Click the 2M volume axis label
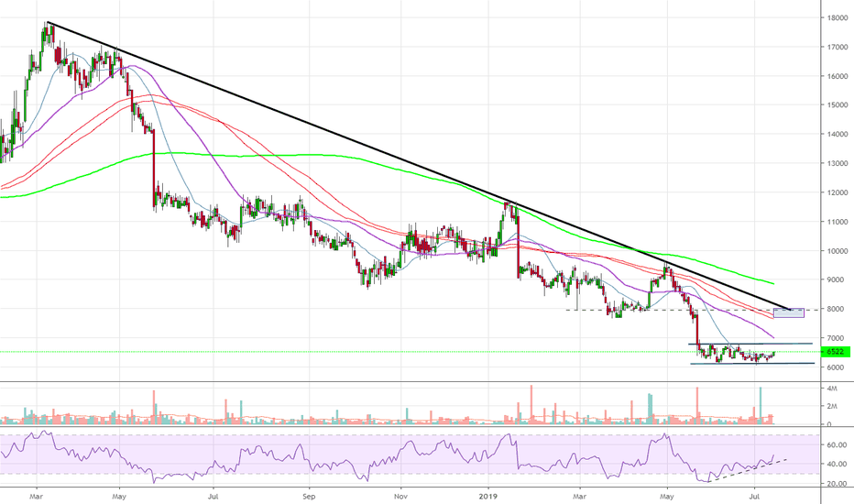 click(832, 407)
